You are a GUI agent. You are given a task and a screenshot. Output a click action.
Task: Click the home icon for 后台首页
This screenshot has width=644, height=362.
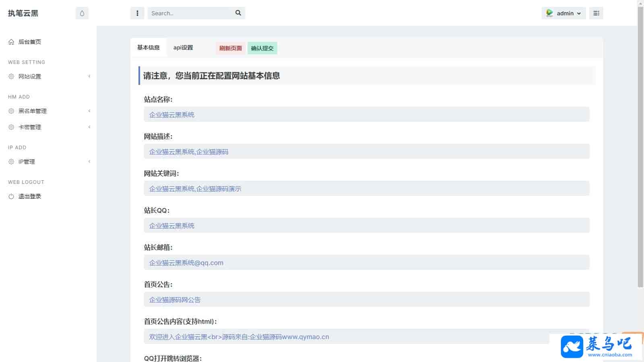click(x=11, y=42)
